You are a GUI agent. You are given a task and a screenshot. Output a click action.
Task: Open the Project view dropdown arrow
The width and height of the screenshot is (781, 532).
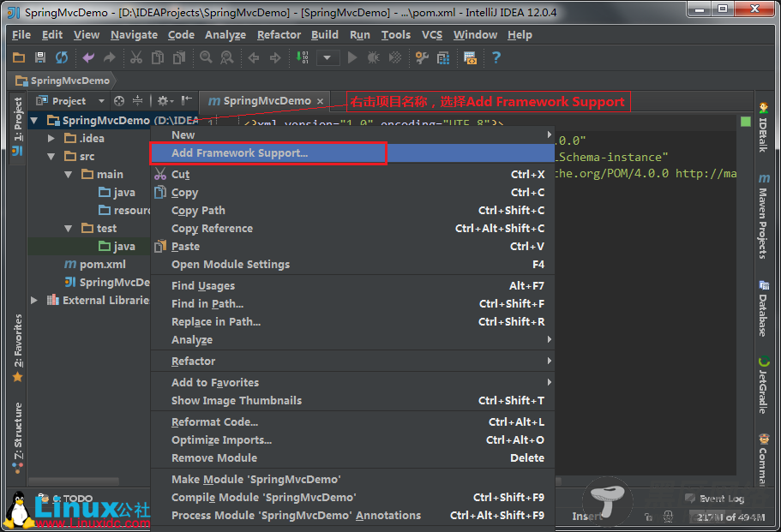click(x=102, y=101)
